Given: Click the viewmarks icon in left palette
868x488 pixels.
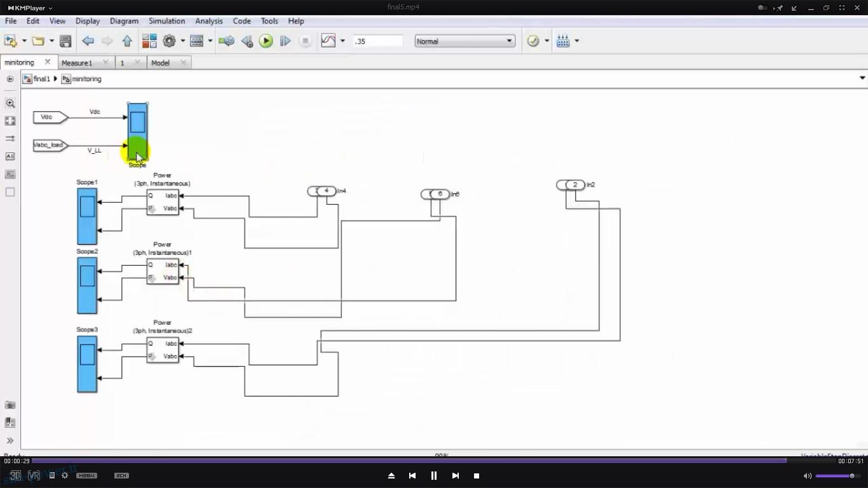Looking at the screenshot, I should 10,423.
